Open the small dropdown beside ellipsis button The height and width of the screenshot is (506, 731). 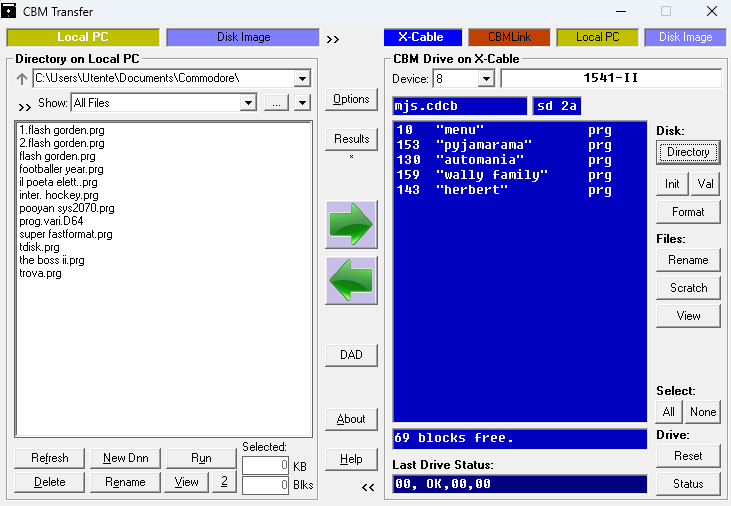coord(302,103)
